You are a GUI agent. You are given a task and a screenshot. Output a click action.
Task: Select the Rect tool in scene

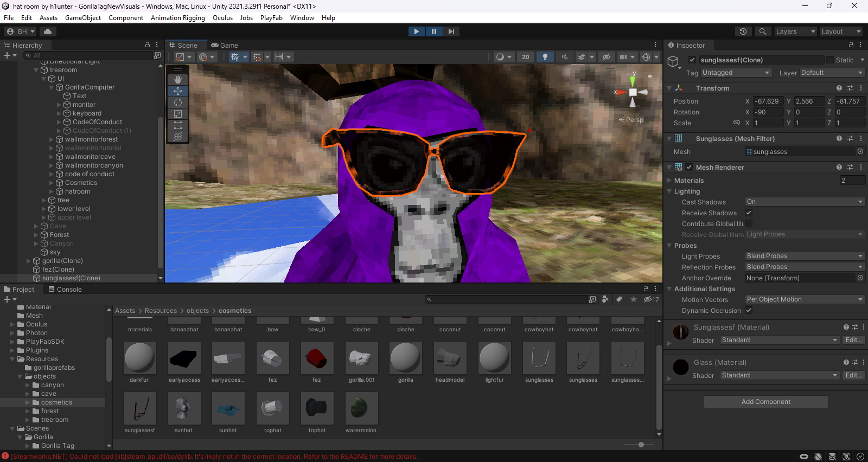pos(178,125)
